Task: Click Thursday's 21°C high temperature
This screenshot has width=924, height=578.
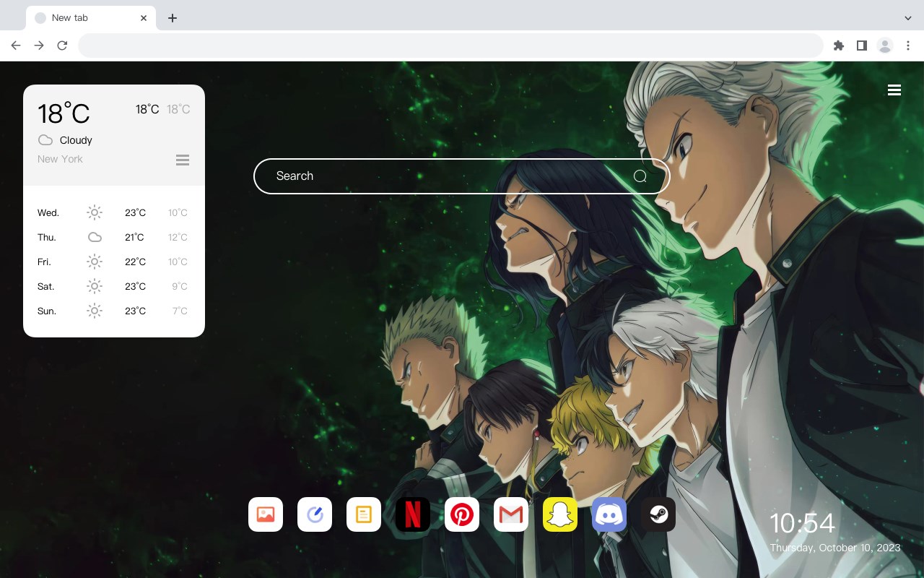Action: tap(134, 237)
